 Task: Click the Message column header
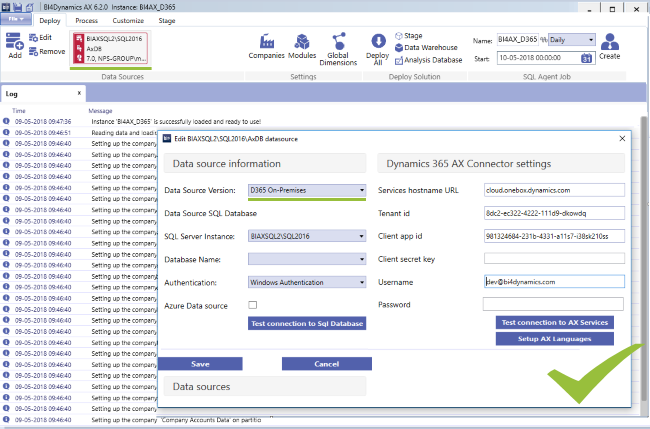click(100, 111)
